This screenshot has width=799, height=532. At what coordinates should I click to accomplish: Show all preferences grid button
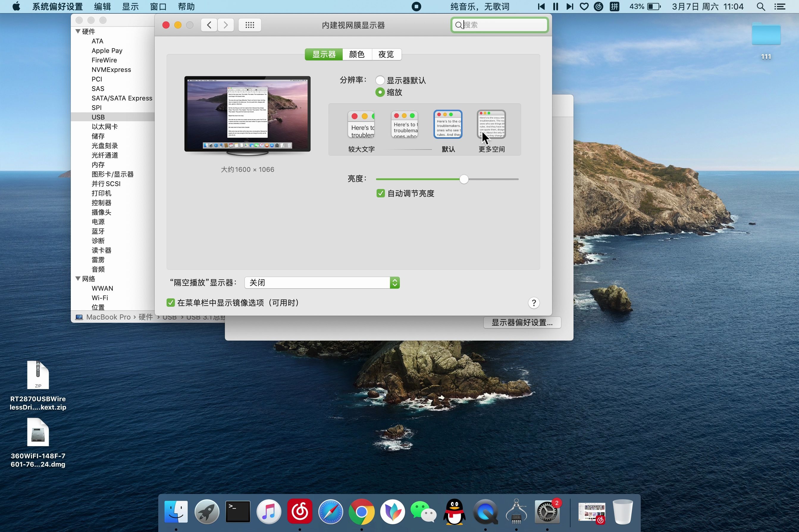coord(250,25)
